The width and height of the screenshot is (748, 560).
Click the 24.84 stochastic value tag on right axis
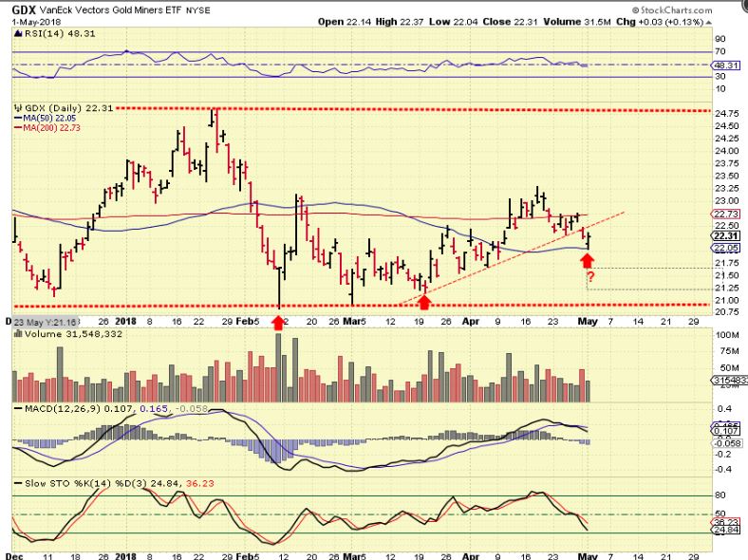(726, 530)
